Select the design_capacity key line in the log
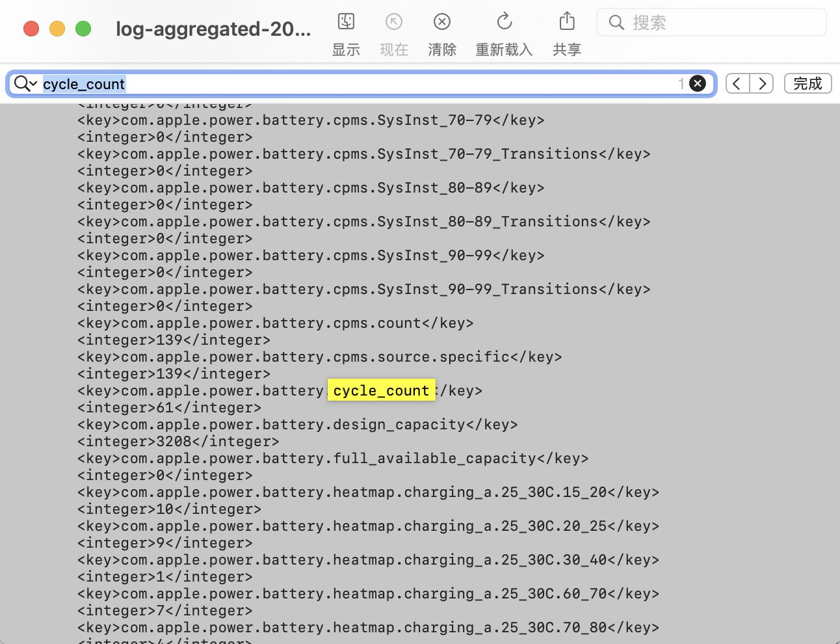The height and width of the screenshot is (644, 840). coord(297,424)
